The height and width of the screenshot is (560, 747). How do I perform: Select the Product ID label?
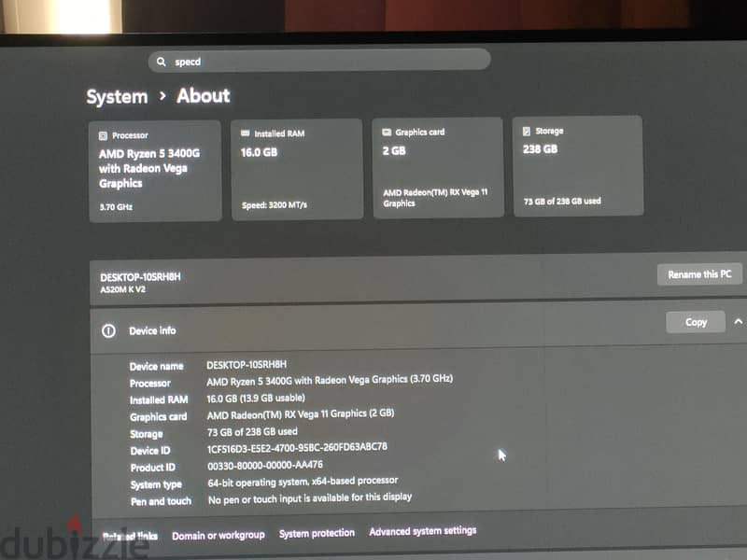(x=153, y=468)
